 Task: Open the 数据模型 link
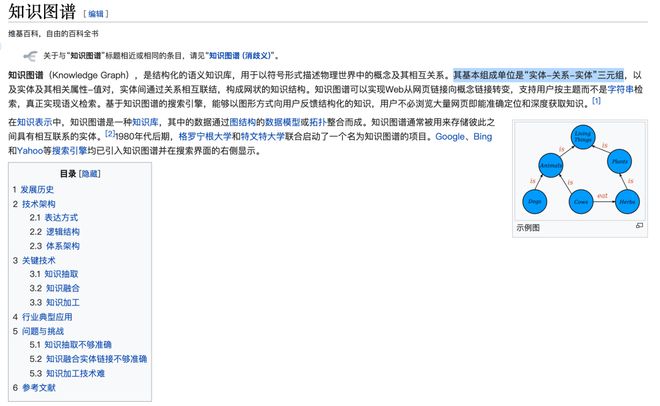[282, 122]
